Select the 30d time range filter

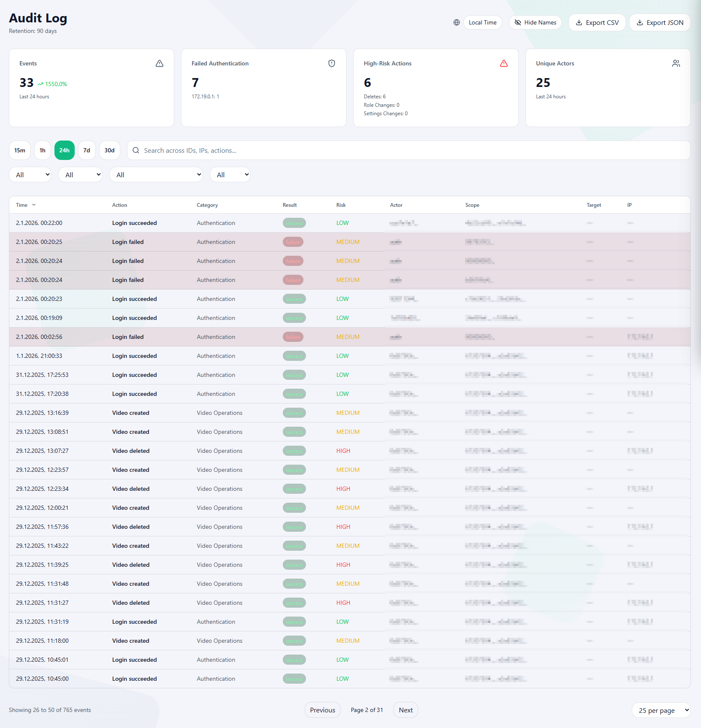point(109,150)
